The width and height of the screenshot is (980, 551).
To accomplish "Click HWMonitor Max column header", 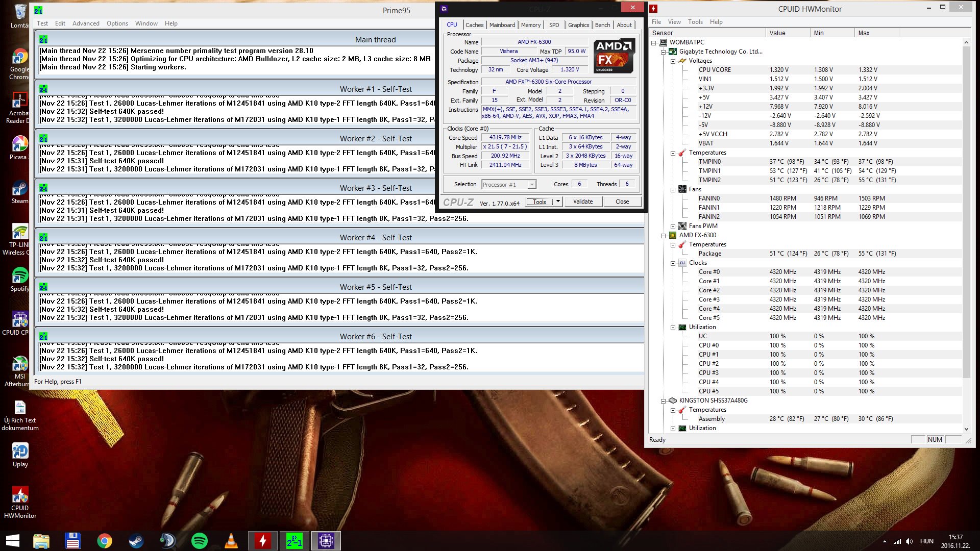I will [876, 33].
